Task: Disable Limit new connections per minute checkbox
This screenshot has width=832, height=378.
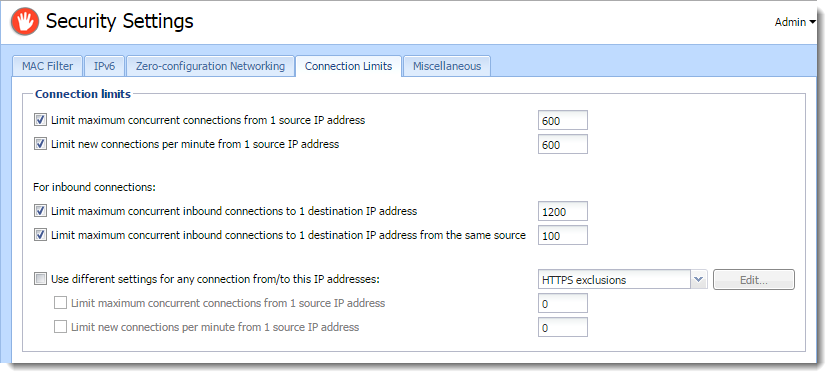Action: (x=40, y=144)
